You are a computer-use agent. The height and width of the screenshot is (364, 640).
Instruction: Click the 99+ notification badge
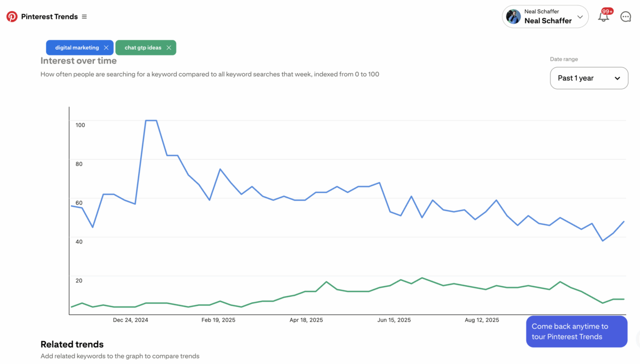pos(607,10)
